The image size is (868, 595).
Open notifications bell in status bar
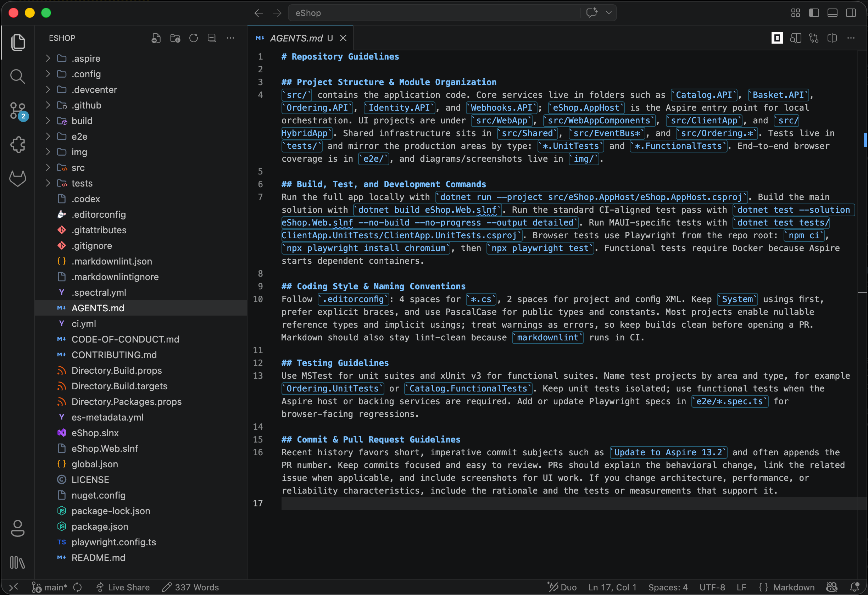click(855, 587)
